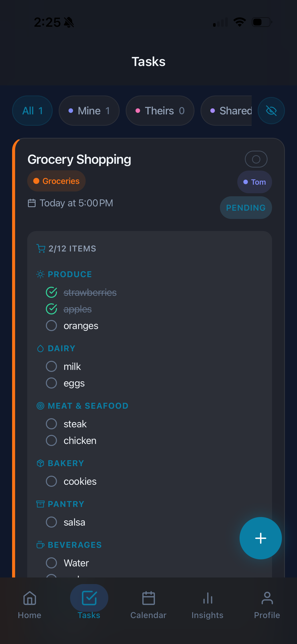Tap the plus button to add something
Screen dimensions: 297x644
pyautogui.click(x=260, y=538)
